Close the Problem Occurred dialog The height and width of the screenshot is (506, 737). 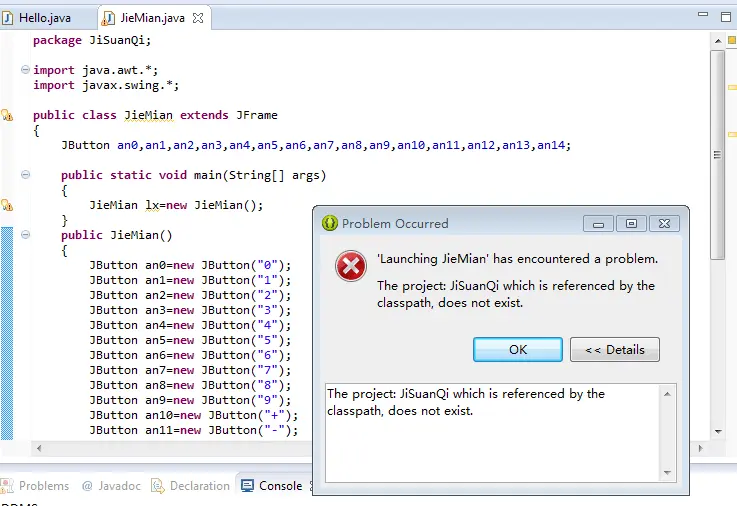pyautogui.click(x=664, y=224)
